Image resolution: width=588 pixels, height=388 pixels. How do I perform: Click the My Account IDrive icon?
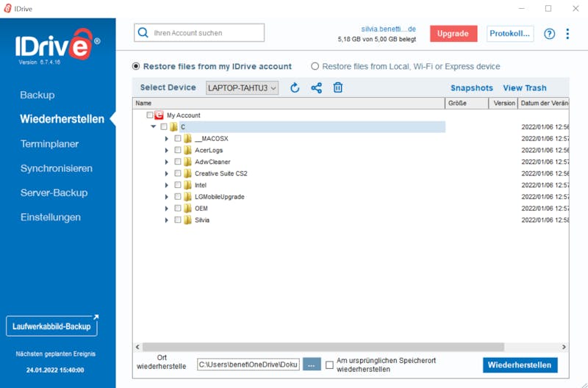point(159,115)
